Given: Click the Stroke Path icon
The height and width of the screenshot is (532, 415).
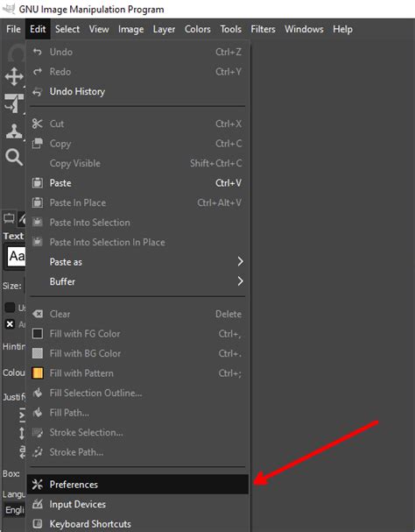Looking at the screenshot, I should click(38, 451).
